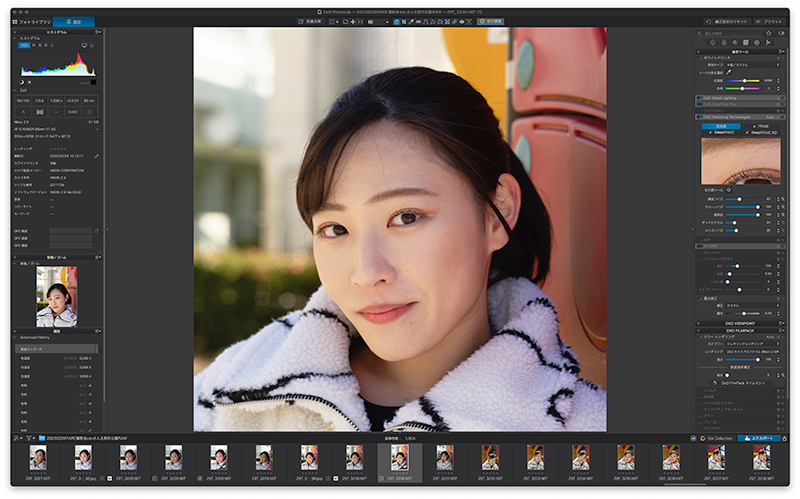Toggle white balance correction switch
800x499 pixels.
click(701, 58)
